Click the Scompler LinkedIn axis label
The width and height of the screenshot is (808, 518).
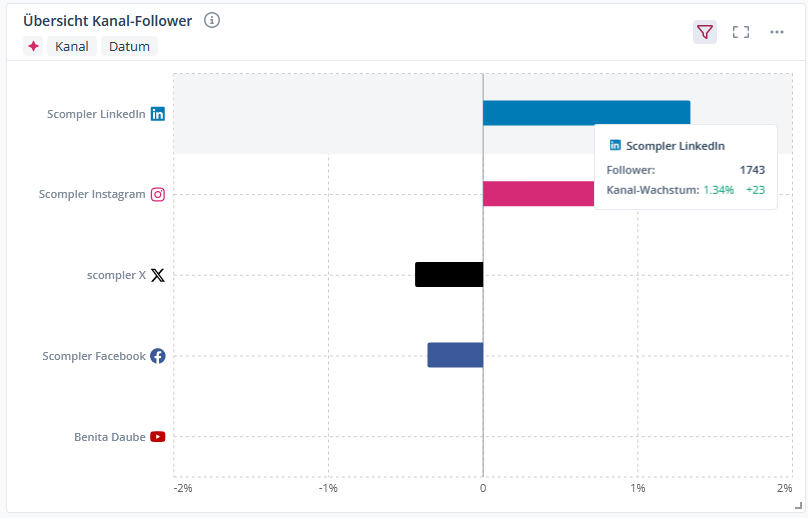pos(96,114)
